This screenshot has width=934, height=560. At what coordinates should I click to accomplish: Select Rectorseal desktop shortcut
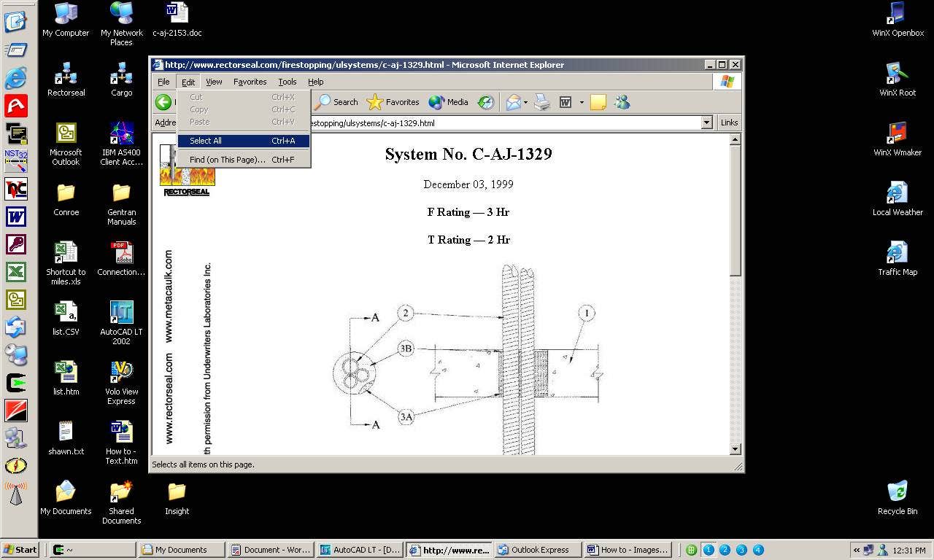click(x=66, y=79)
